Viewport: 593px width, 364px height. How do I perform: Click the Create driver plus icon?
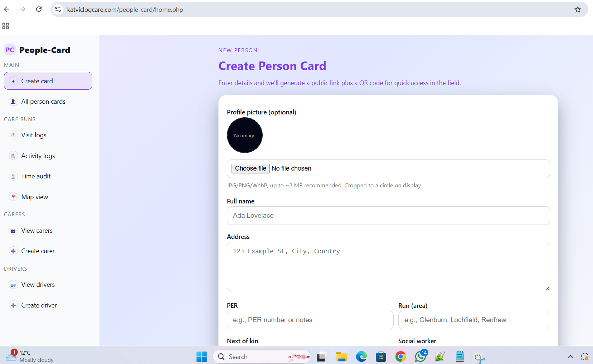coord(13,305)
